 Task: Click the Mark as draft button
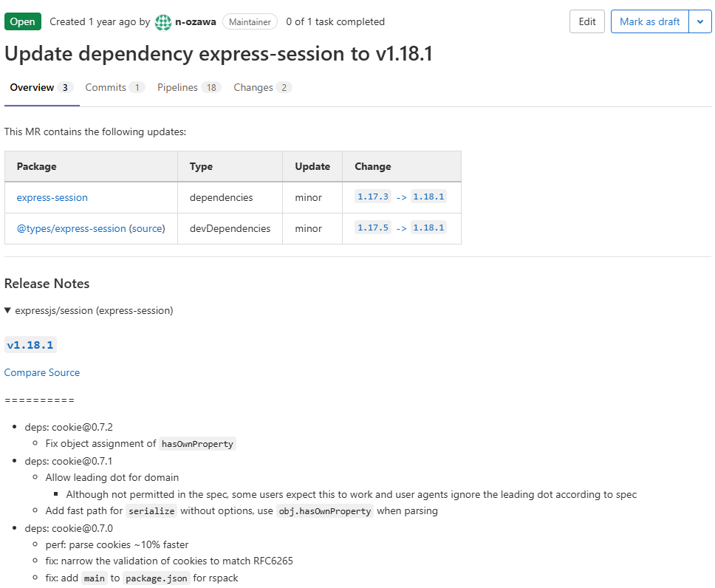[x=650, y=22]
